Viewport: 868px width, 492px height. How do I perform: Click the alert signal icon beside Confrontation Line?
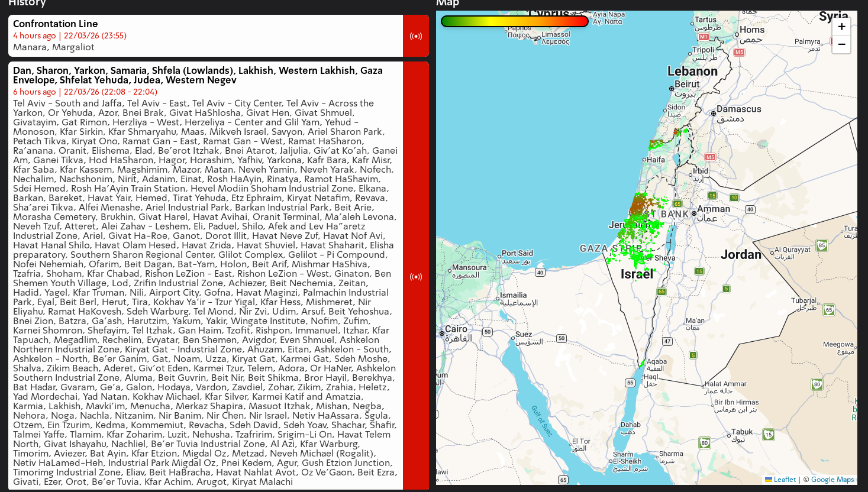(416, 36)
